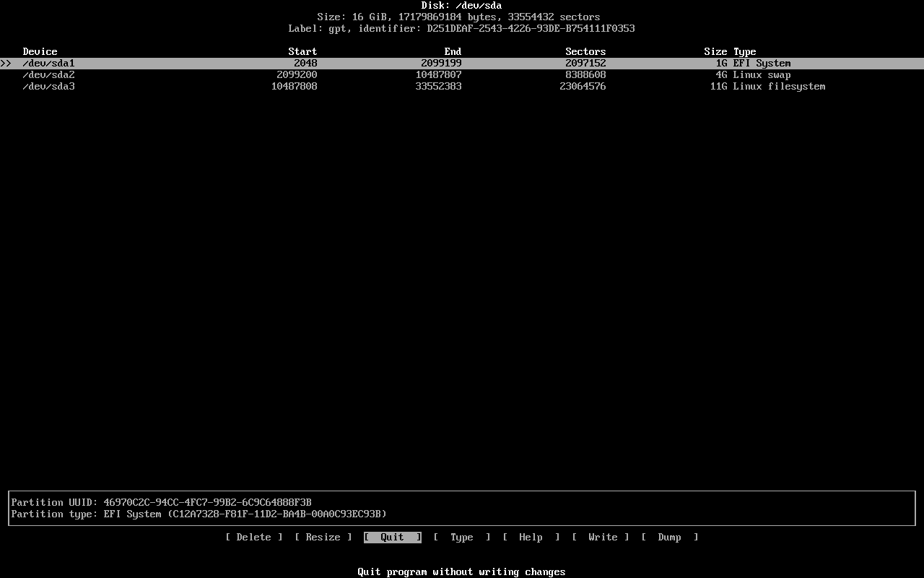Choose Resize in the bottom menu
The width and height of the screenshot is (924, 578).
[x=323, y=537]
